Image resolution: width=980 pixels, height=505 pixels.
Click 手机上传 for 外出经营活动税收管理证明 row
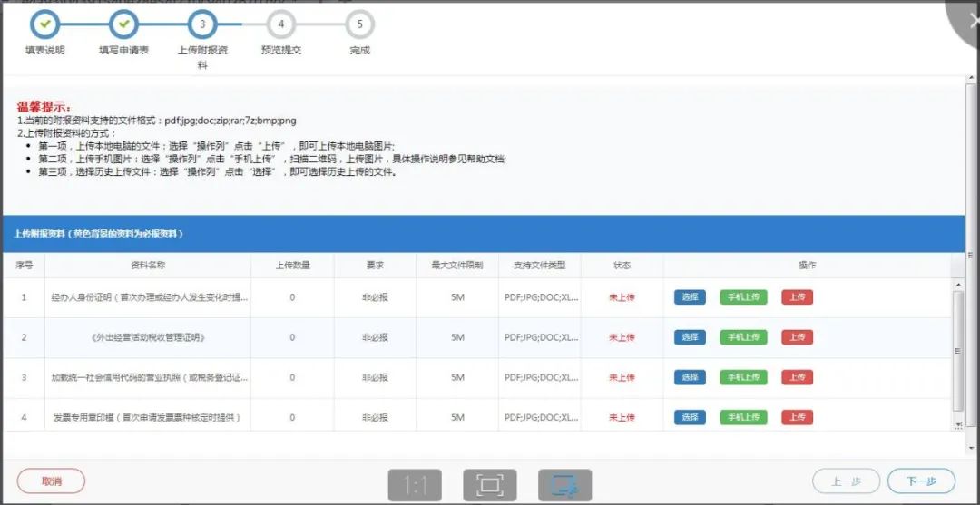point(743,337)
